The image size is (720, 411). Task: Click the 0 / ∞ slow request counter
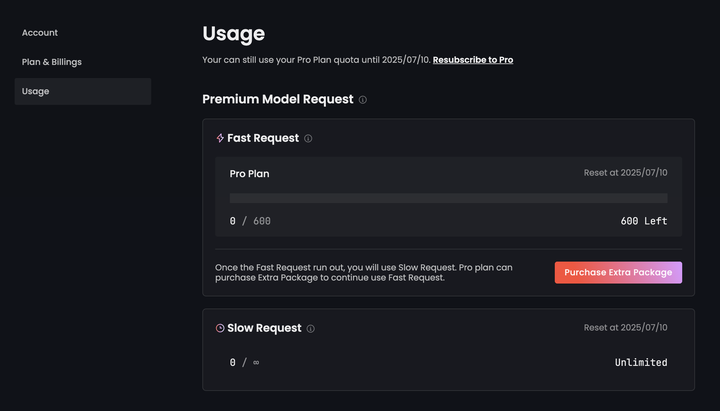pyautogui.click(x=245, y=362)
